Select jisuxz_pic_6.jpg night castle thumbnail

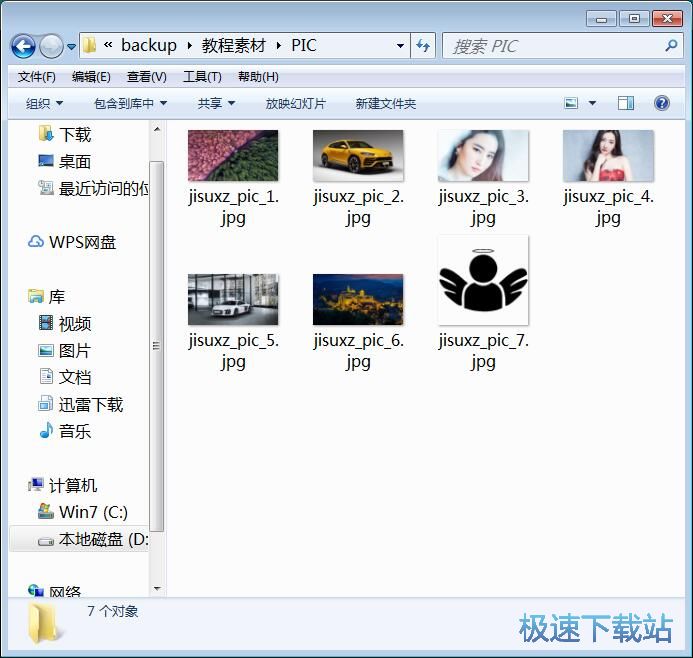click(358, 300)
